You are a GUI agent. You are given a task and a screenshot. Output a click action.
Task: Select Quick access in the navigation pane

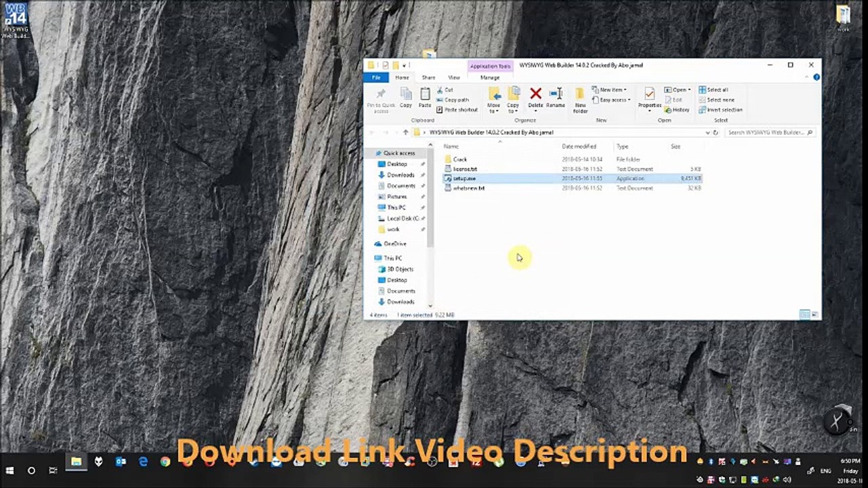point(399,153)
